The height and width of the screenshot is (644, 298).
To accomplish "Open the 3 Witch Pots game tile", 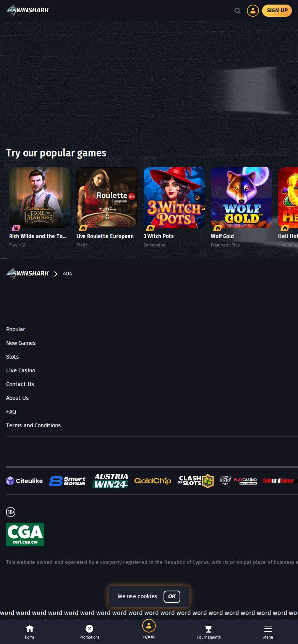I will coord(174,198).
